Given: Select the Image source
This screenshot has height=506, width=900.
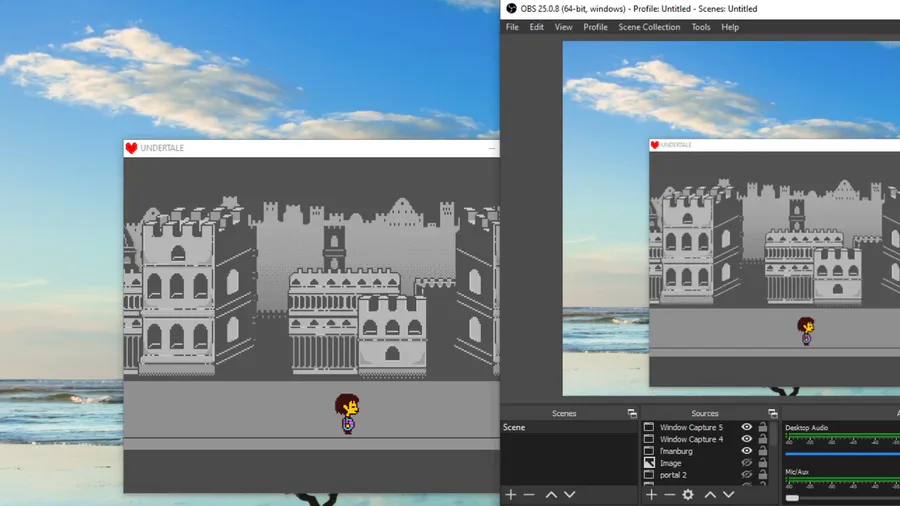Looking at the screenshot, I should 670,464.
